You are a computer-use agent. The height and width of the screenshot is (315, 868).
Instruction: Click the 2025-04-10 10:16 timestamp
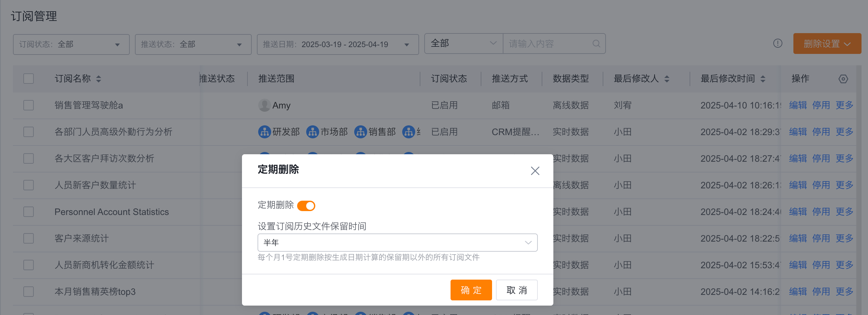[741, 105]
